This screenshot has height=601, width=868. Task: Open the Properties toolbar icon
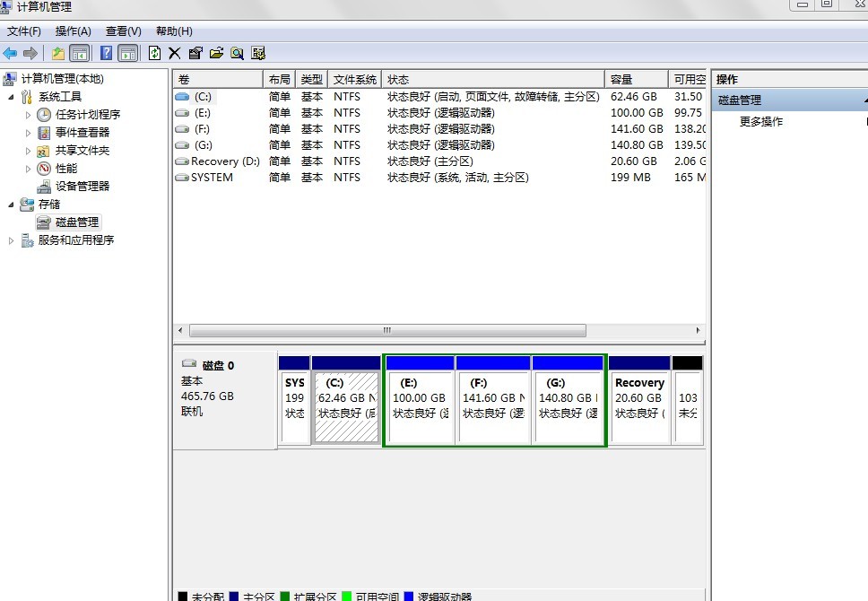pyautogui.click(x=195, y=53)
